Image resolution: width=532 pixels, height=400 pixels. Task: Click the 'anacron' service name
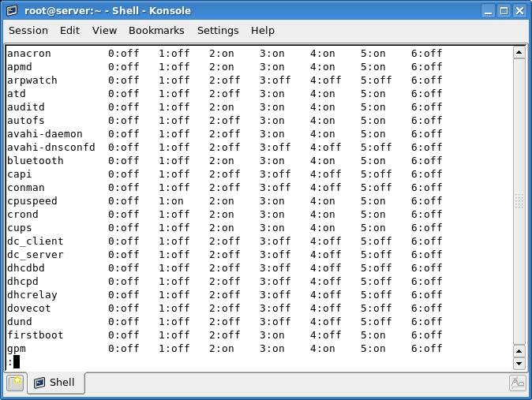[29, 54]
